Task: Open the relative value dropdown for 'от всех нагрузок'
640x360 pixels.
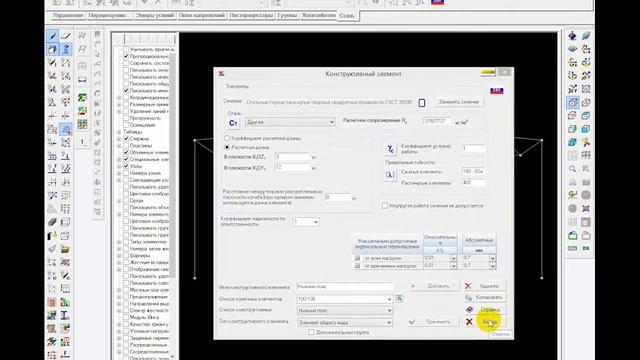Action: click(x=453, y=258)
